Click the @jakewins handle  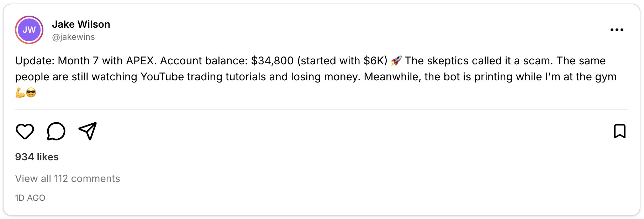(73, 37)
